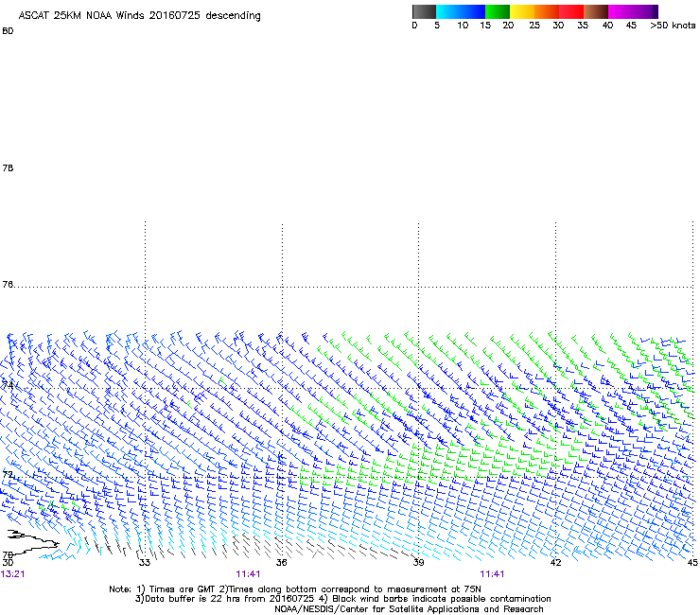Click the 11:41 time label near longitude 39
This screenshot has height=615, width=700.
(x=492, y=574)
